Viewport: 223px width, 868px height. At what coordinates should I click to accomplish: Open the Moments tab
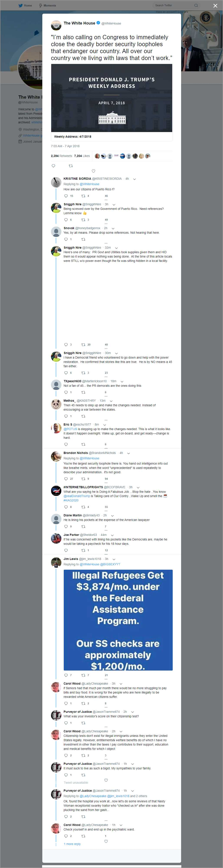[x=48, y=5]
